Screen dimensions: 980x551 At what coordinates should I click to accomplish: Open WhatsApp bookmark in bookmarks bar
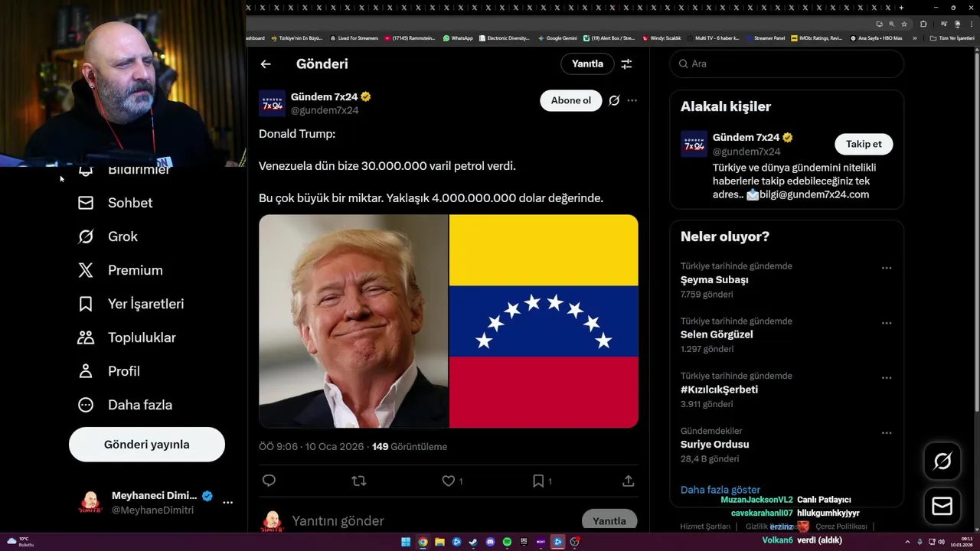(x=458, y=38)
